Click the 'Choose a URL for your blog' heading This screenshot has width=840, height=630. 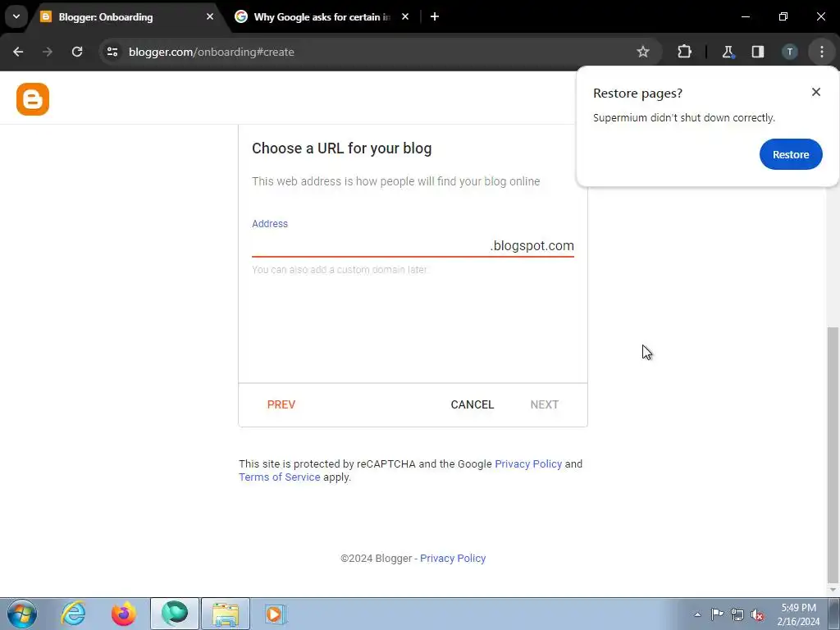[x=342, y=148]
